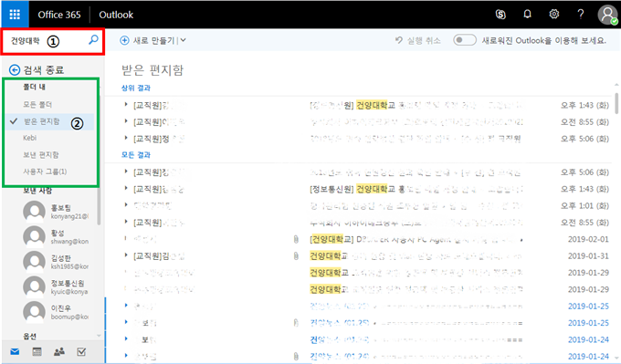Expand the first [교직원] conversation in 상위 결과

[x=126, y=104]
